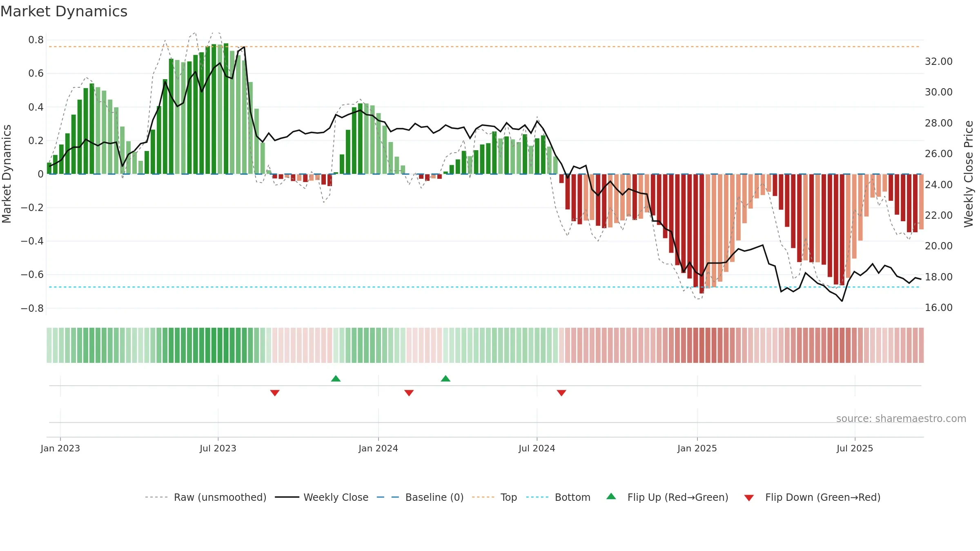
Task: Click the Jan 2023 axis label
Action: click(60, 448)
